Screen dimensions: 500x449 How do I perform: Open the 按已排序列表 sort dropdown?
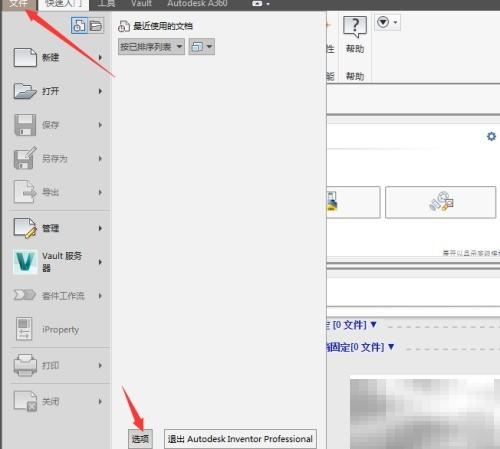[151, 47]
